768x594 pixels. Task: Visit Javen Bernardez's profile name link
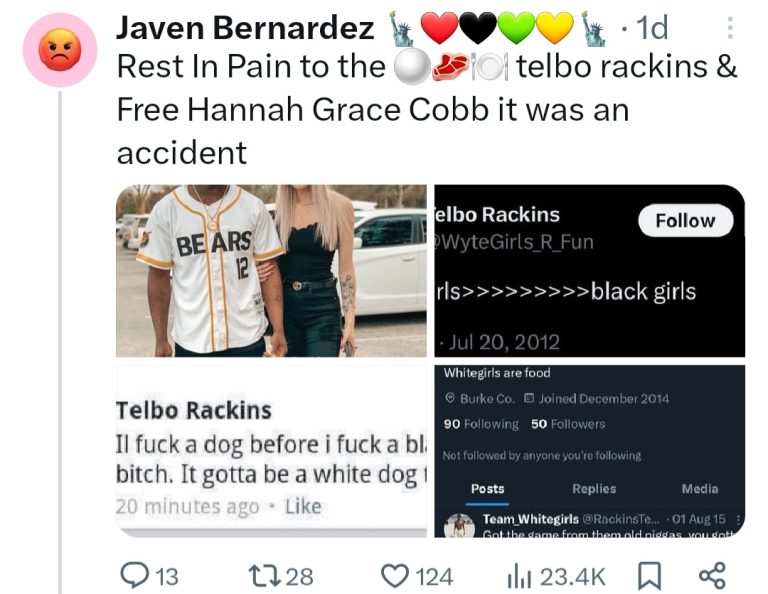[x=245, y=27]
